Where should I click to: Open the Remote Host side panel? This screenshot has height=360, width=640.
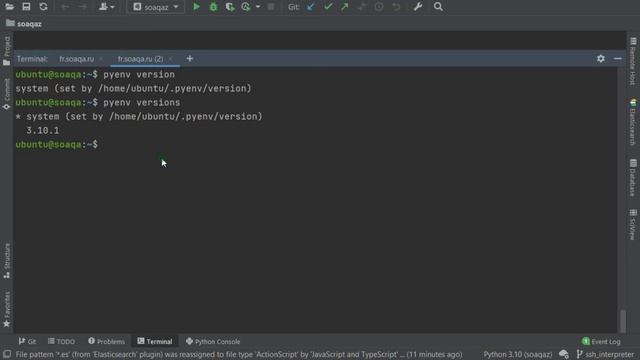coord(633,61)
